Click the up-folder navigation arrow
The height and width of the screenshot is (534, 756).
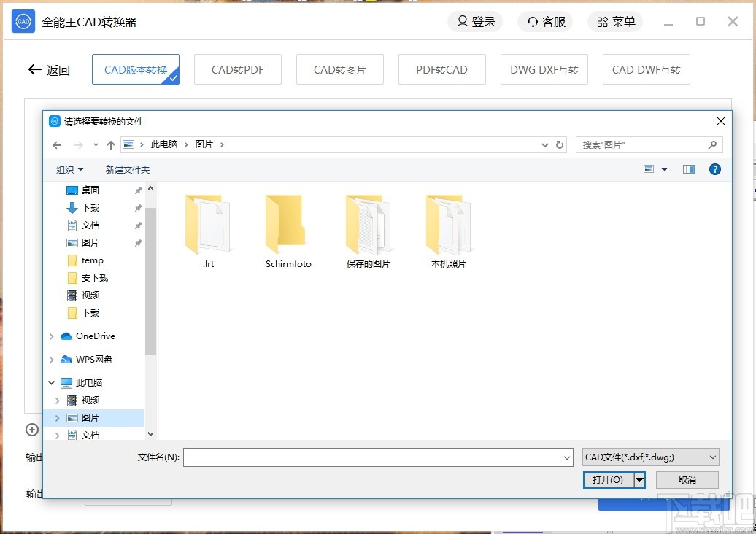(x=111, y=144)
